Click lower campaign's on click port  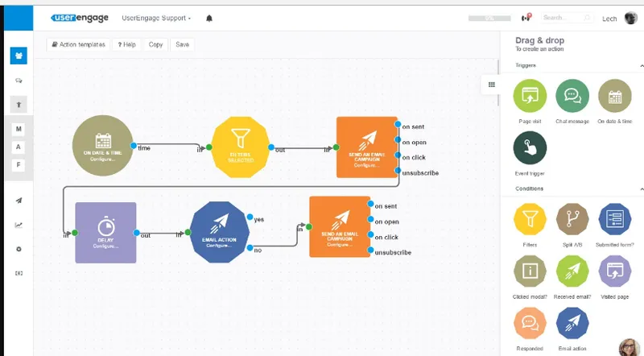point(370,234)
